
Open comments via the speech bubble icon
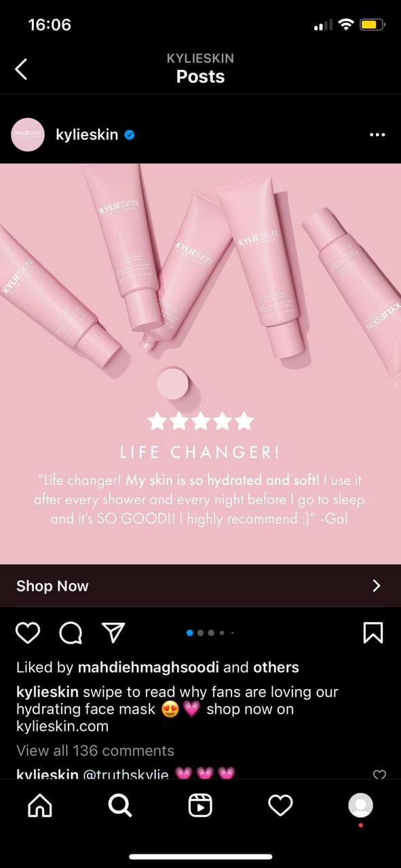coord(71,633)
